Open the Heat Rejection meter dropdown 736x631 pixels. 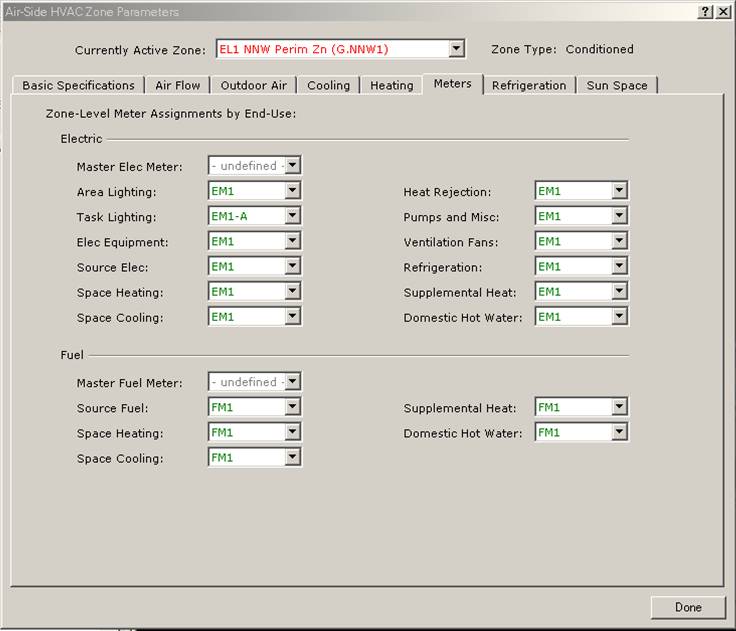coord(619,191)
